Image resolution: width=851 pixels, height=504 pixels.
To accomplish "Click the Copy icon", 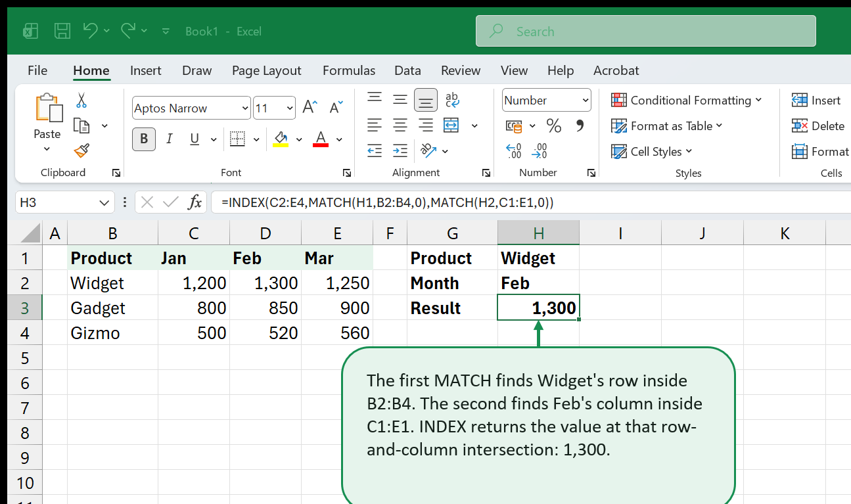I will point(81,126).
